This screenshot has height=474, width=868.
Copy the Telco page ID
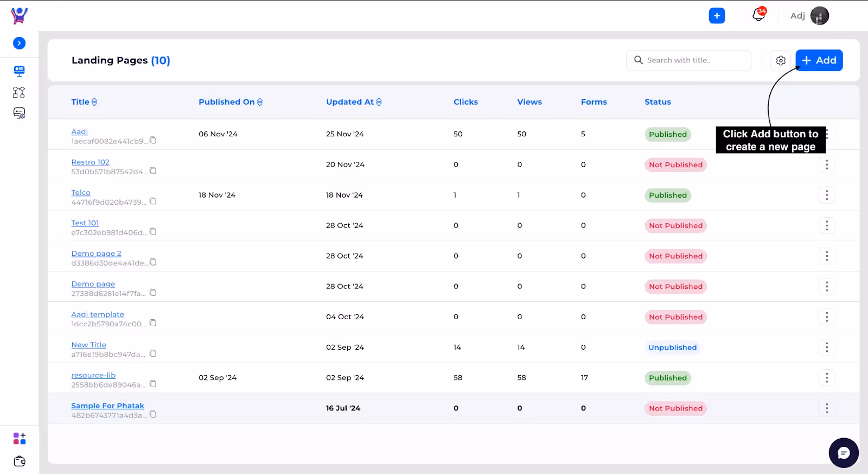pos(153,201)
